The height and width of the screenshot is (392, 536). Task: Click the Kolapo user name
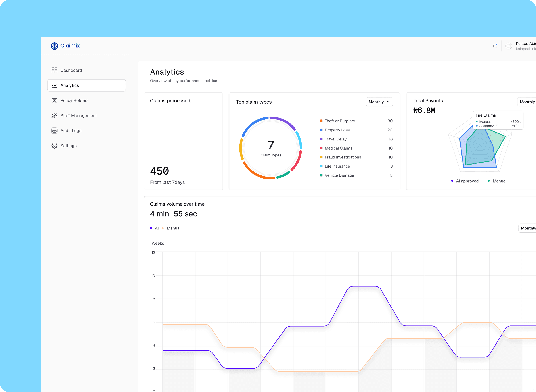click(525, 44)
